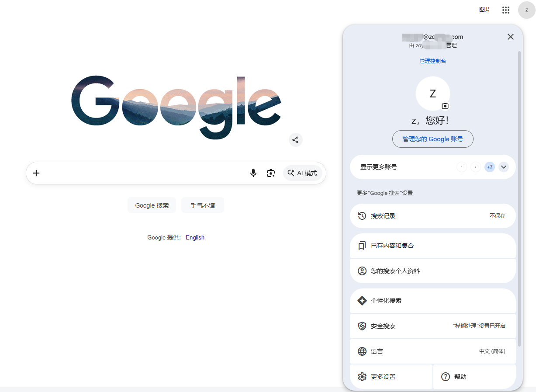Open 已存内容和集合
The image size is (536, 392).
433,246
